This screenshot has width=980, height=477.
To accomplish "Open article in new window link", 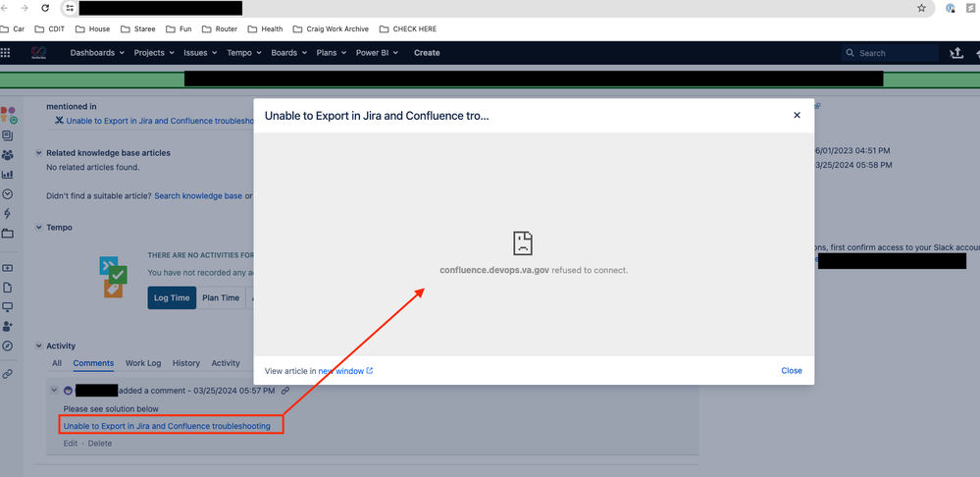I will tap(345, 371).
